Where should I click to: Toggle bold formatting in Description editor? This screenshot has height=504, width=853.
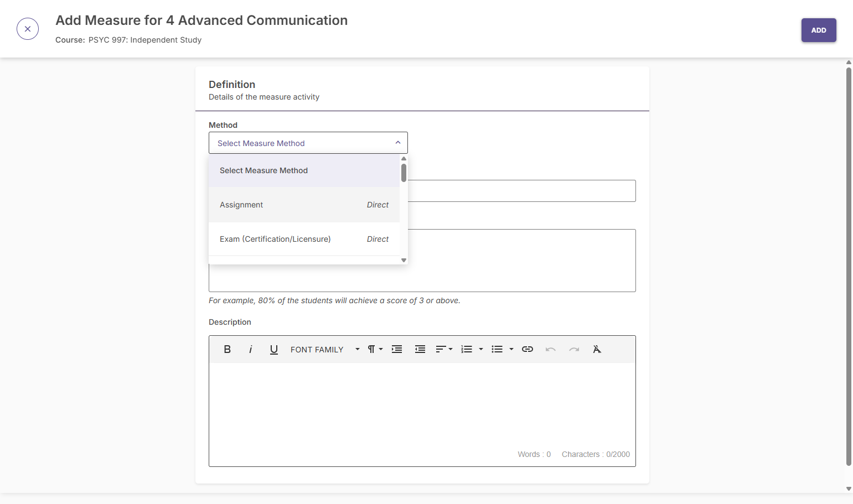[x=227, y=349]
